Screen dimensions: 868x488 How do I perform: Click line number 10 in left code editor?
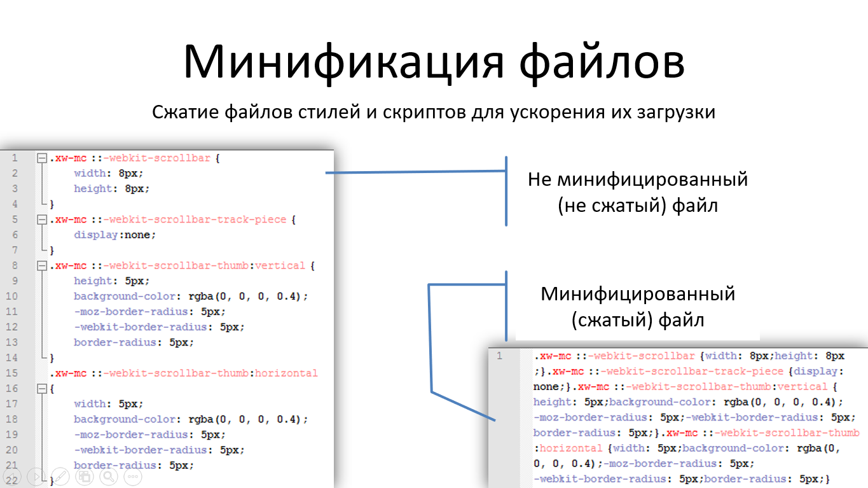[11, 296]
